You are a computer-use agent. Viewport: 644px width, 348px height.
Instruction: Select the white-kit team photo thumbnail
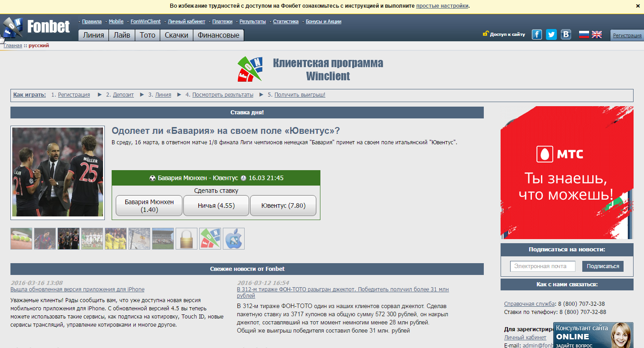[x=92, y=239]
